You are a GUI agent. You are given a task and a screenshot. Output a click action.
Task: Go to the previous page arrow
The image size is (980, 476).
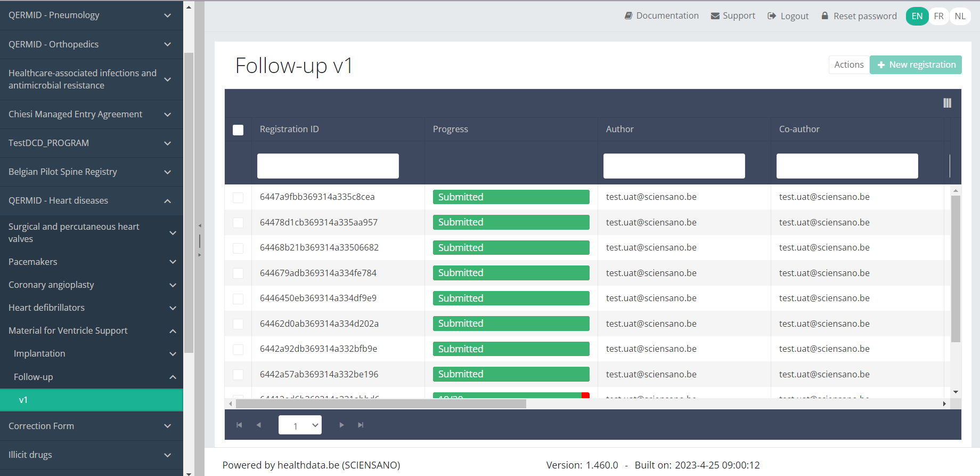[x=259, y=425]
